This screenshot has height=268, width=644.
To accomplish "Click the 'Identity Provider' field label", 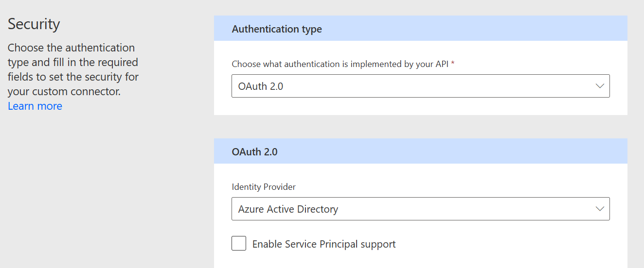I will (x=264, y=186).
